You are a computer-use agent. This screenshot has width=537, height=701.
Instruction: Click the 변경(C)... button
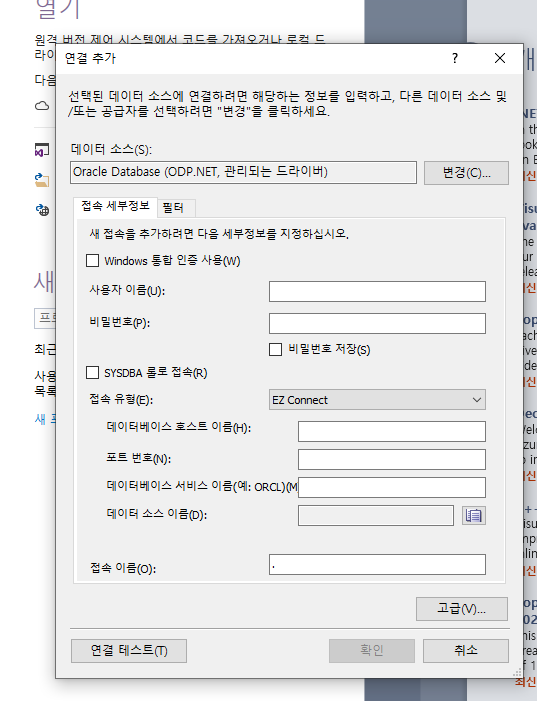pyautogui.click(x=466, y=173)
